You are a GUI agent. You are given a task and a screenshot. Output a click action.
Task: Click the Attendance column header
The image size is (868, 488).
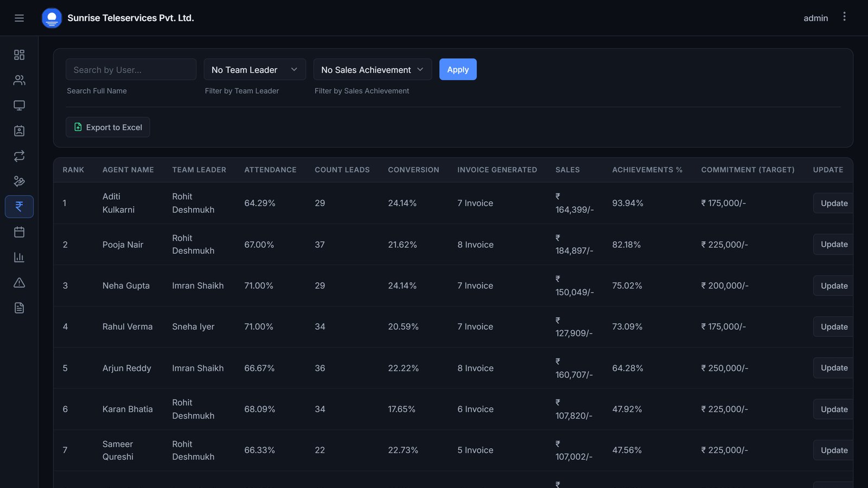[270, 170]
